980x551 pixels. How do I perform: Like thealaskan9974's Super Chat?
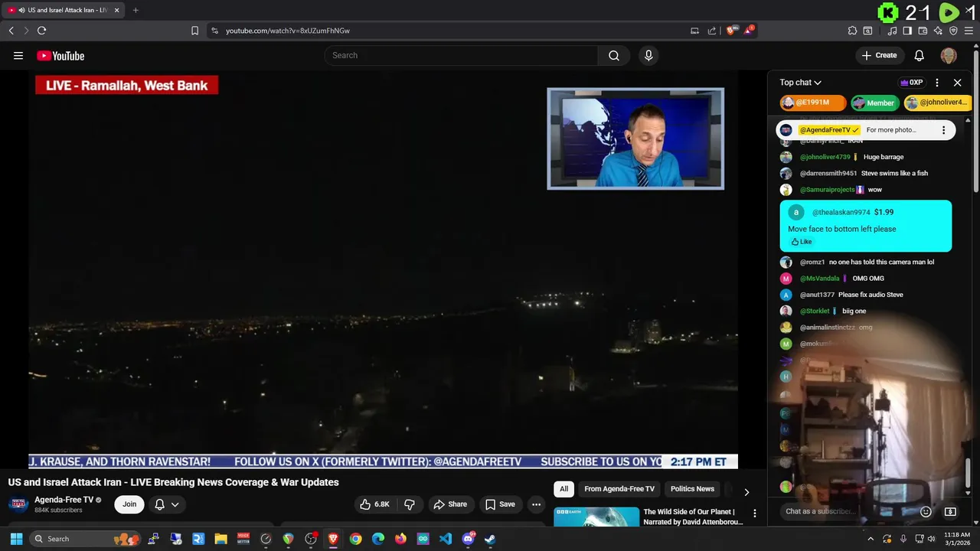click(x=802, y=242)
